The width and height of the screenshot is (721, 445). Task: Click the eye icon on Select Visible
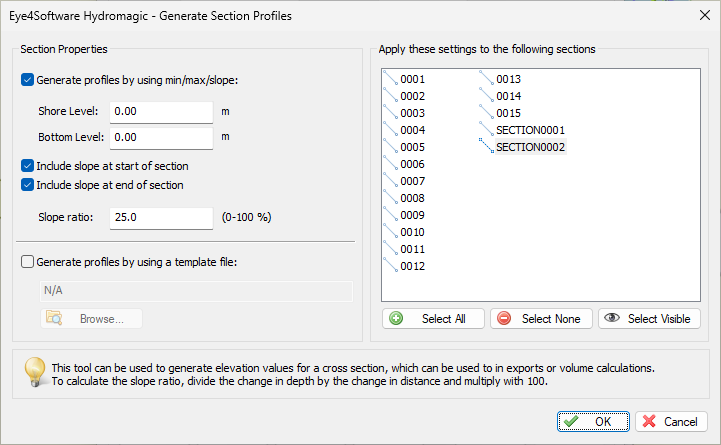coord(612,318)
